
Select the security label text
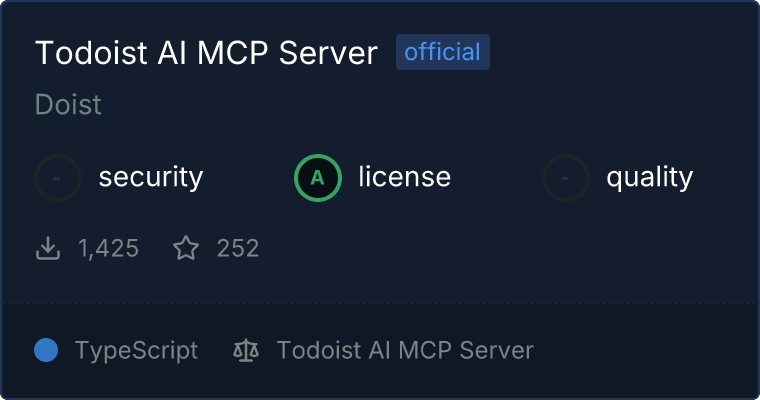[151, 177]
